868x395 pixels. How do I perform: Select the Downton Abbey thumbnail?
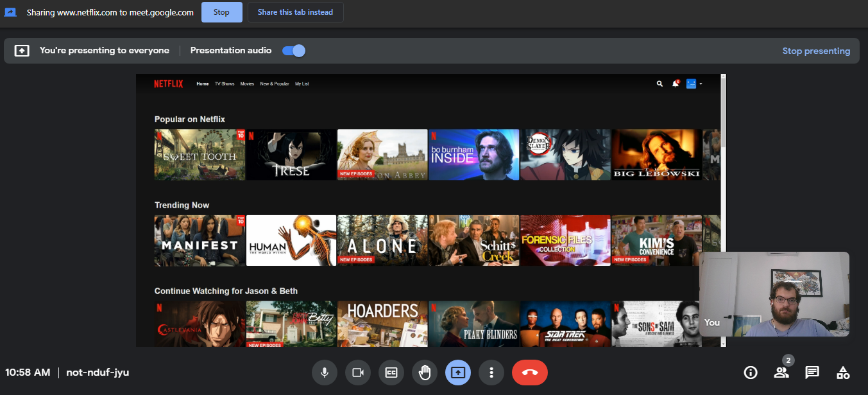(x=382, y=155)
